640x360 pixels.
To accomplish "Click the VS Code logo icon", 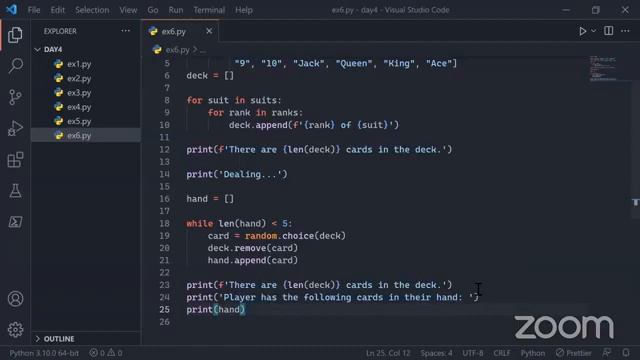I will click(11, 9).
